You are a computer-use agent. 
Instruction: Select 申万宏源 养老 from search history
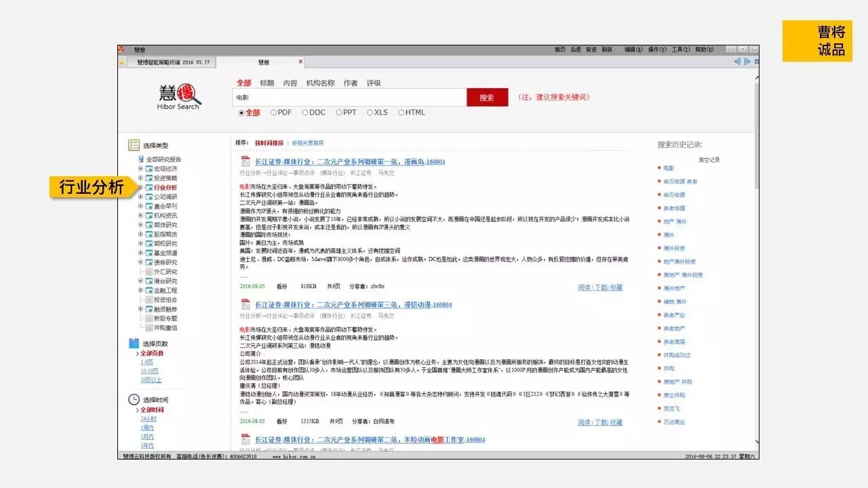680,182
